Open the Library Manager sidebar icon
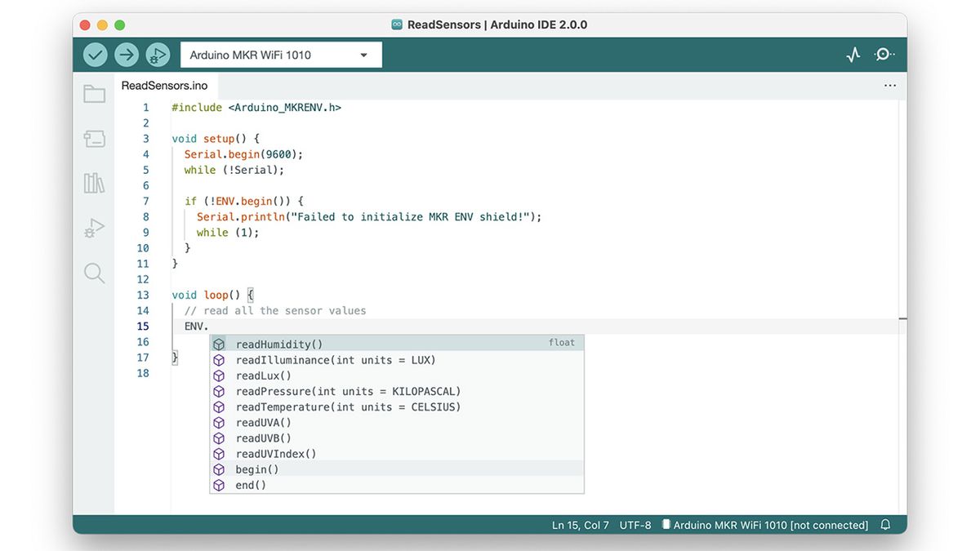This screenshot has width=980, height=551. (94, 184)
